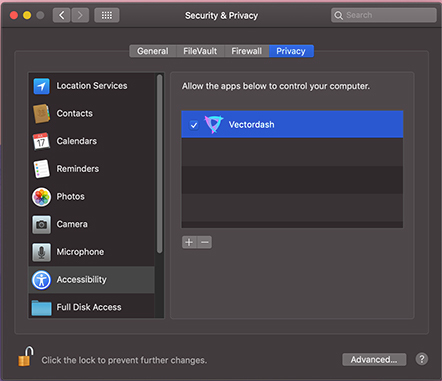442x381 pixels.
Task: Select the Full Disk Access label
Action: [89, 307]
